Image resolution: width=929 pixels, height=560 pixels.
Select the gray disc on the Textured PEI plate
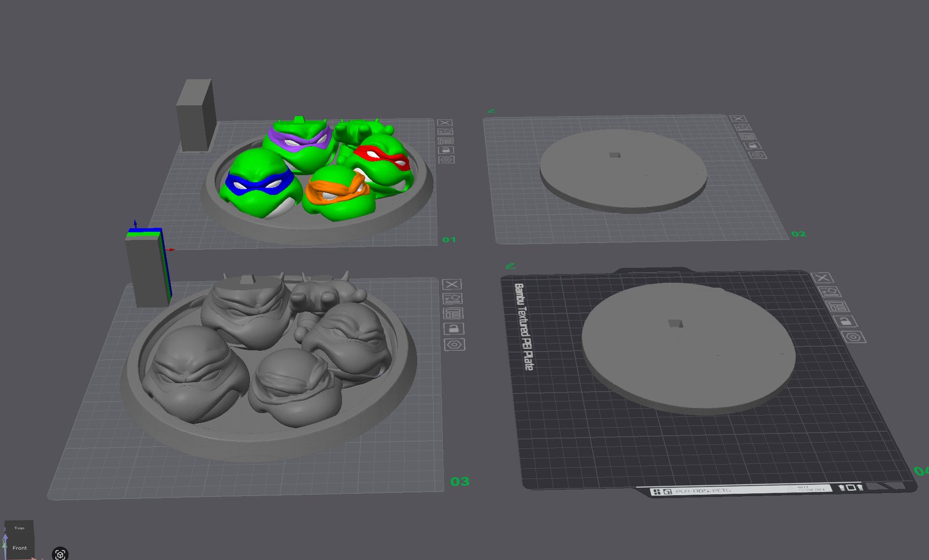[x=689, y=348]
